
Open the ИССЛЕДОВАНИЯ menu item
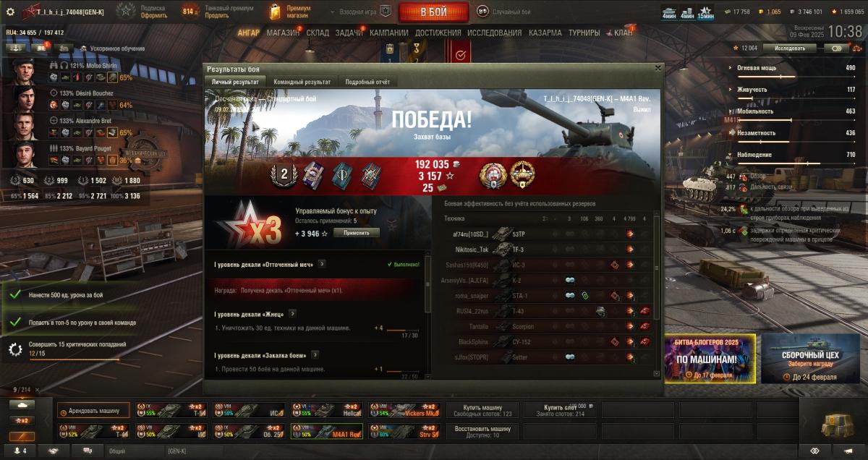pyautogui.click(x=494, y=33)
